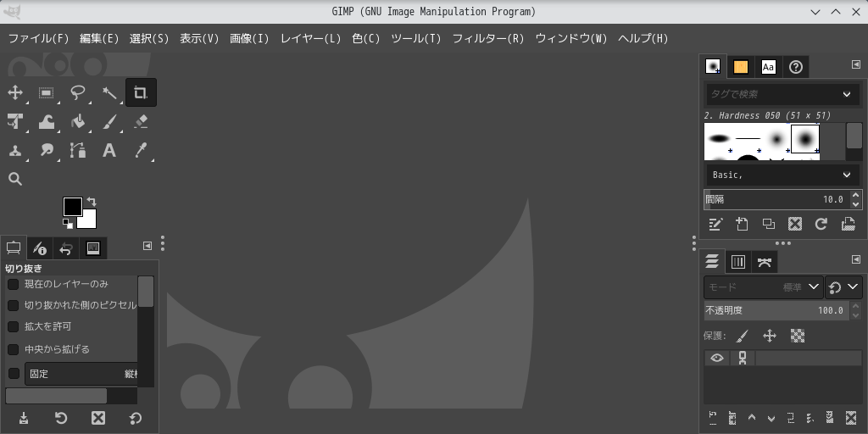Screen dimensions: 868x434
Task: Increase 間隔 spacing with up stepper
Action: (856, 195)
